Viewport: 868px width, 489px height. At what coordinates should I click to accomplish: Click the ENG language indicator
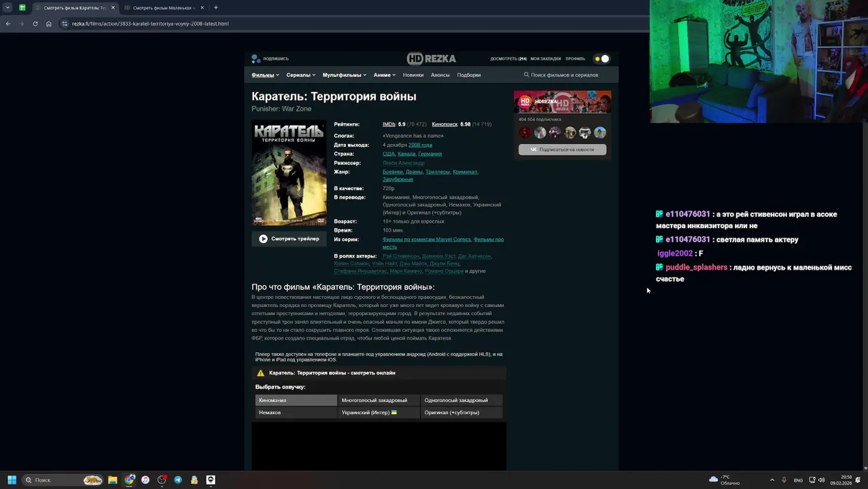pos(798,480)
